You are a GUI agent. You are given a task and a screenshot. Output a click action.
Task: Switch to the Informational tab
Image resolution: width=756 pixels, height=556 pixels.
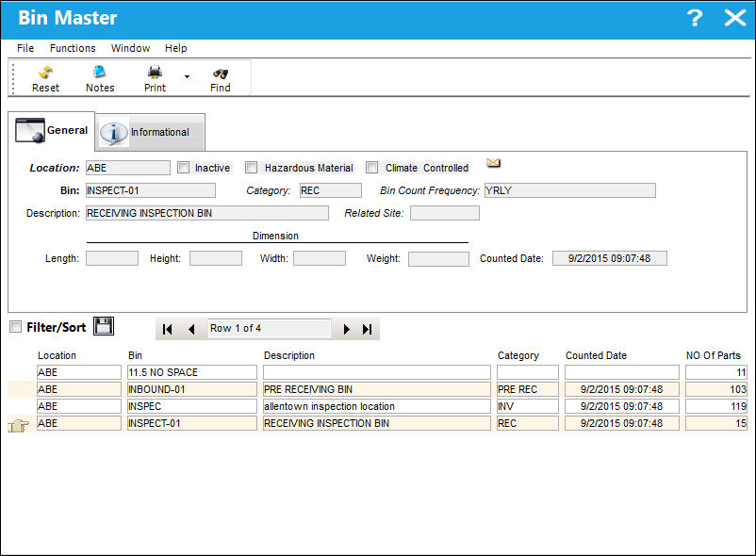click(x=150, y=132)
